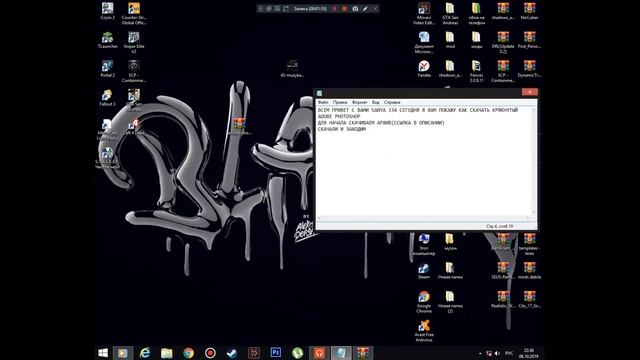Click the recorder pencil draw icon

[x=365, y=9]
